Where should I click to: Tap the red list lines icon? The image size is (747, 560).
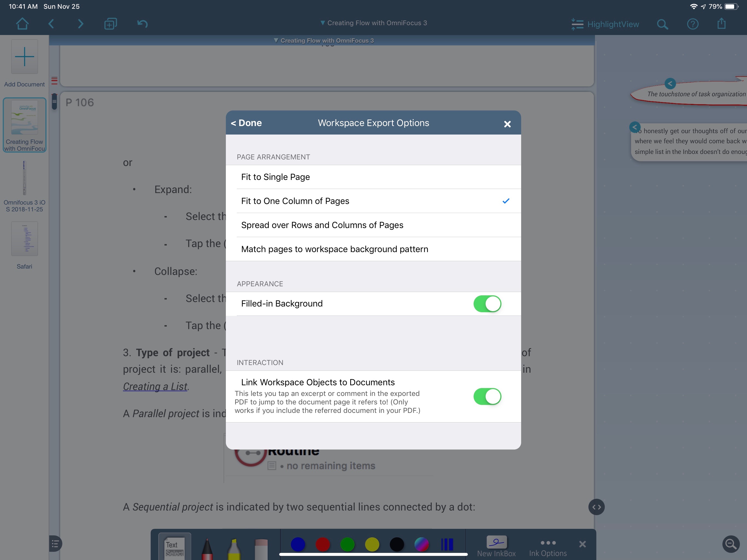(x=54, y=80)
